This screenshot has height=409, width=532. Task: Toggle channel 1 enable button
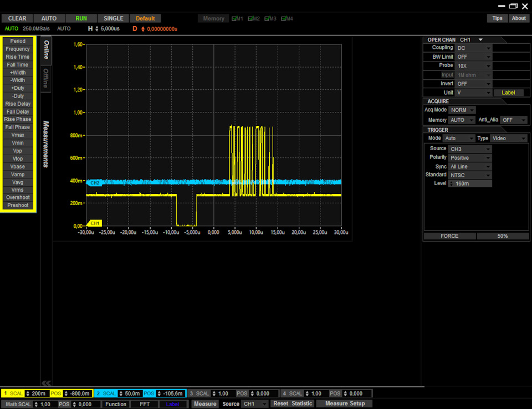tap(6, 393)
